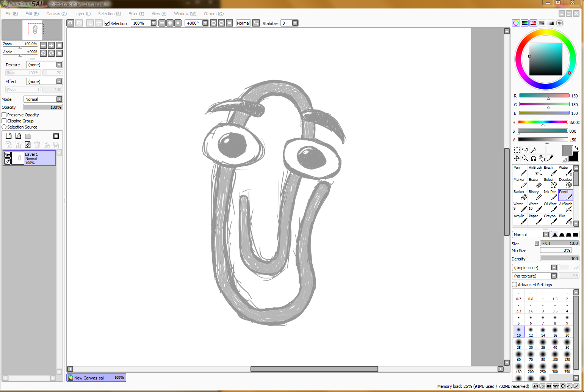
Task: Hide Layer1 with the eye icon
Action: point(7,155)
